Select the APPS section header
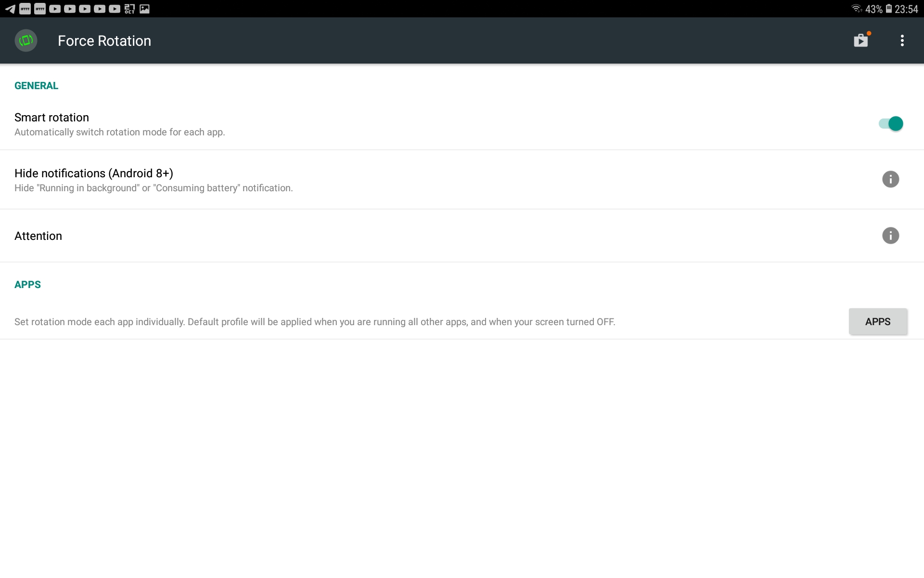Viewport: 924px width, 578px height. (27, 284)
